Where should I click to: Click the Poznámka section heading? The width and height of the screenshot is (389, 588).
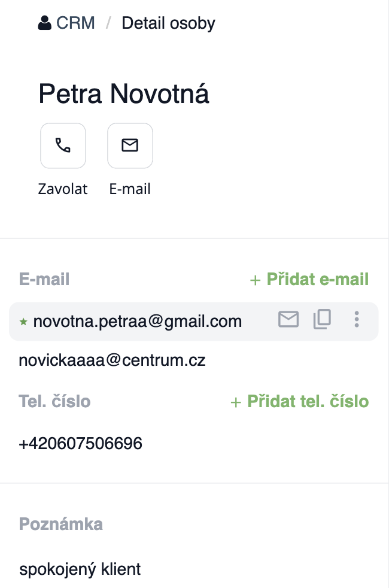click(61, 524)
